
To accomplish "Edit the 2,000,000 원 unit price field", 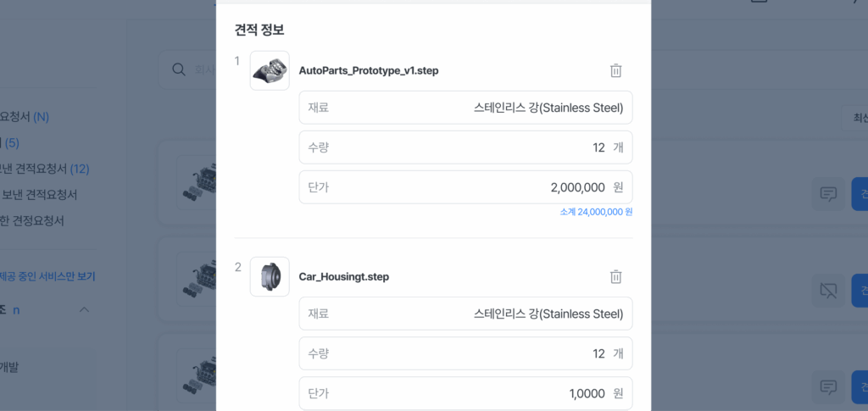I will [x=465, y=187].
